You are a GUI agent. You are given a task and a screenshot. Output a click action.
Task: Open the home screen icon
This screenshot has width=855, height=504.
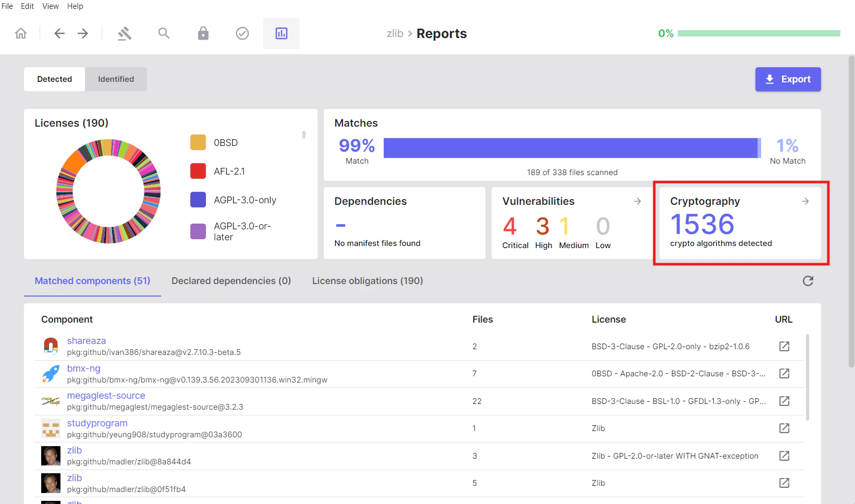pos(20,33)
